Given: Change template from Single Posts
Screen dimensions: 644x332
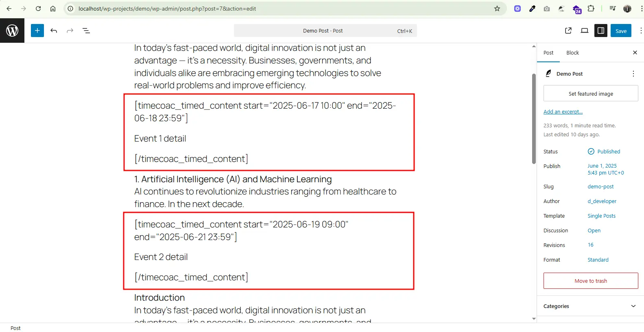Looking at the screenshot, I should tap(601, 216).
